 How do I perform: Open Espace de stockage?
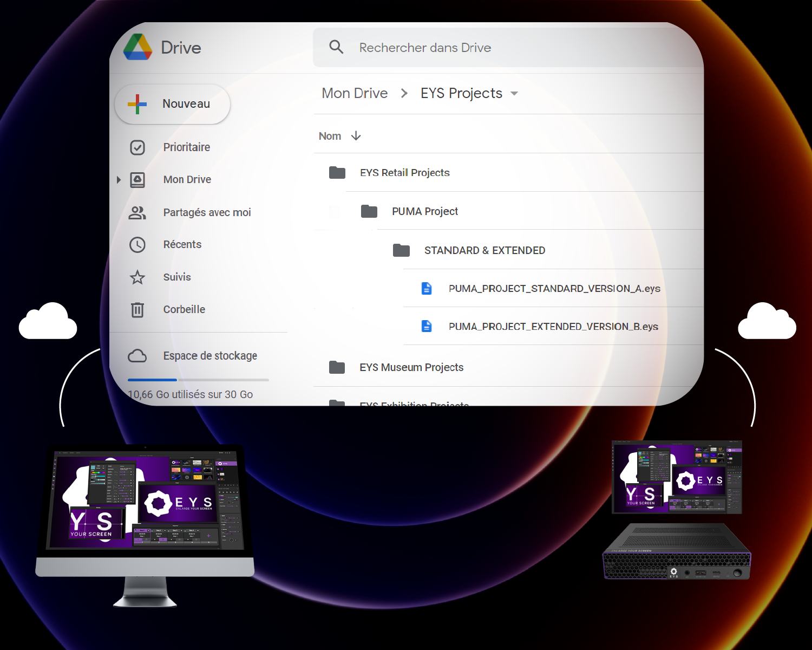(210, 356)
